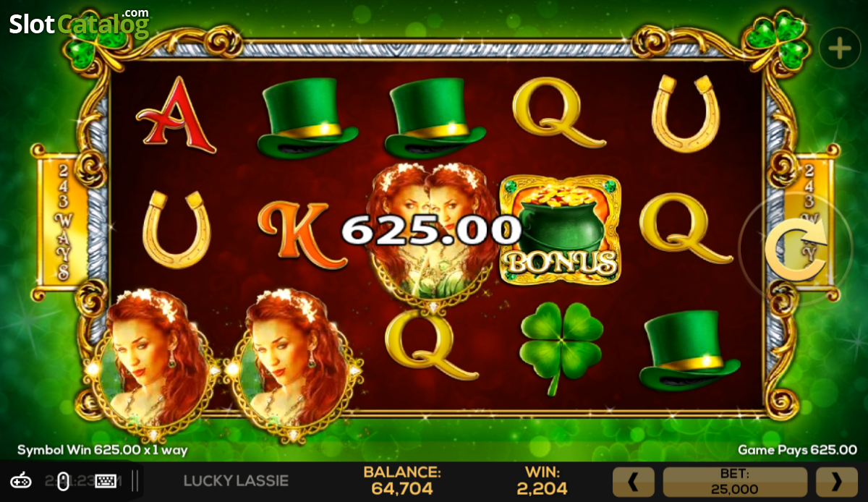The height and width of the screenshot is (502, 868).
Task: Click the LUCKY LASSIE game title
Action: point(236,480)
